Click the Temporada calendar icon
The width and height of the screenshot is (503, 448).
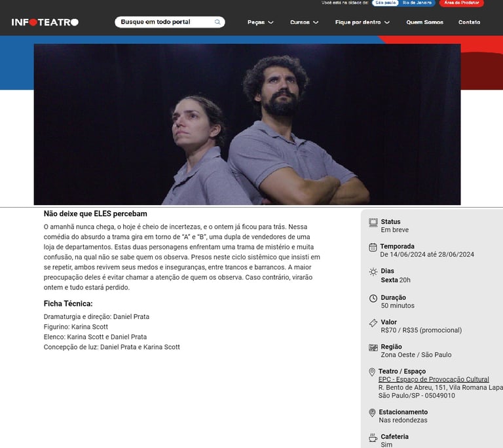point(373,247)
